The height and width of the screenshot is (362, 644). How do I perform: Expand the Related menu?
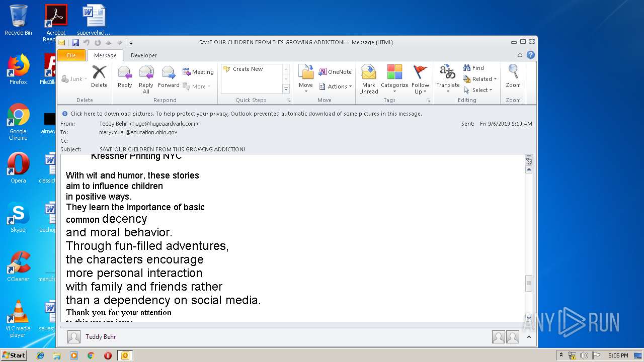(480, 79)
